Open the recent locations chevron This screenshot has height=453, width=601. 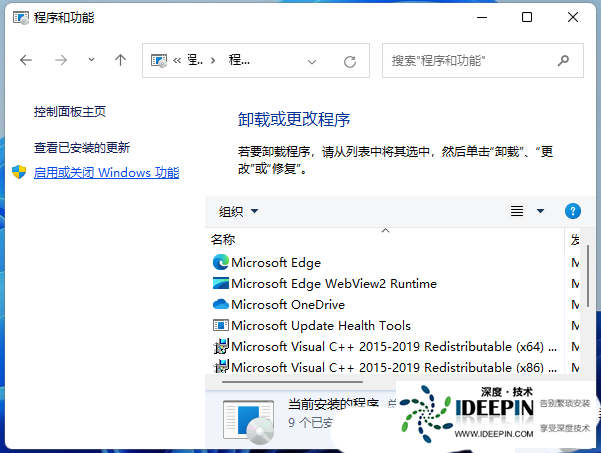(x=91, y=59)
